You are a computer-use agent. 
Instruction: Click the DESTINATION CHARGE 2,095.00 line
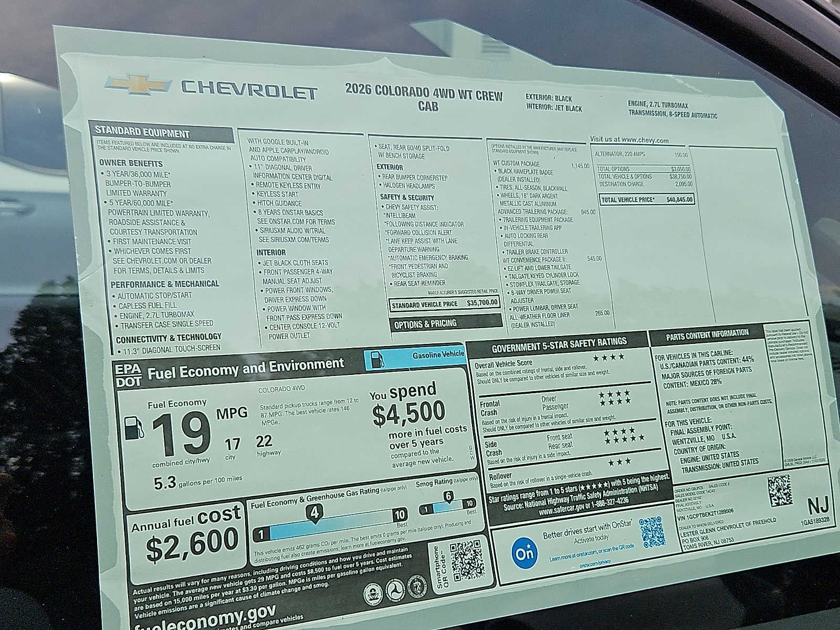645,184
